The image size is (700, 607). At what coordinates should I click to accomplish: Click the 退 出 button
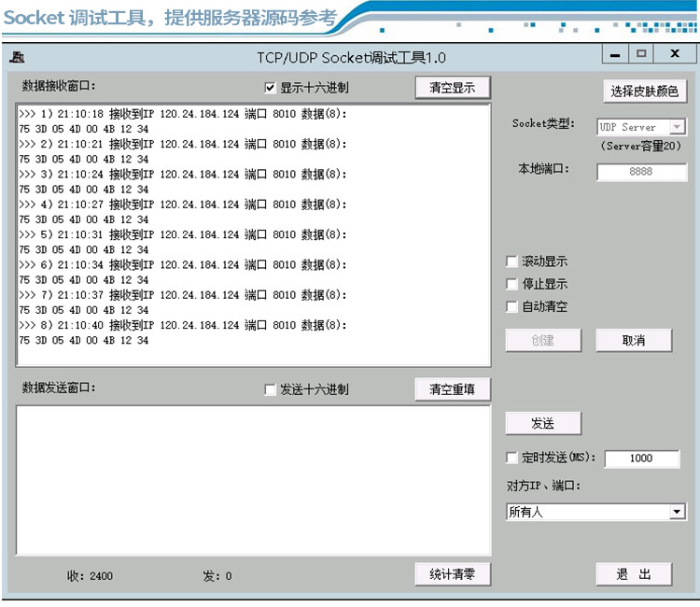click(x=634, y=574)
